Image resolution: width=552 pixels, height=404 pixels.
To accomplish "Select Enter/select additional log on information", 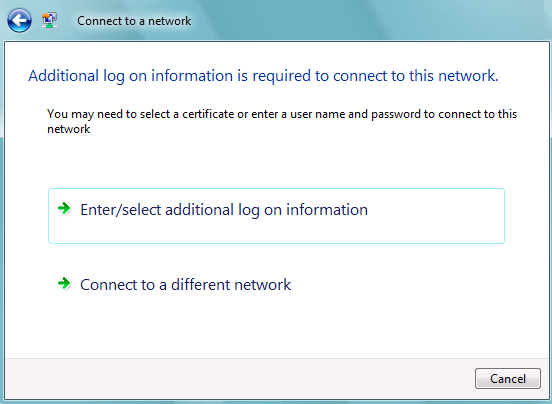I will click(x=276, y=216).
